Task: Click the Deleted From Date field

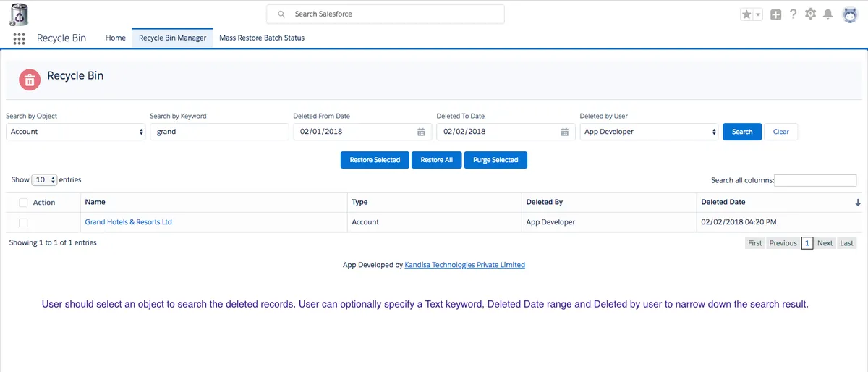Action: click(x=362, y=132)
